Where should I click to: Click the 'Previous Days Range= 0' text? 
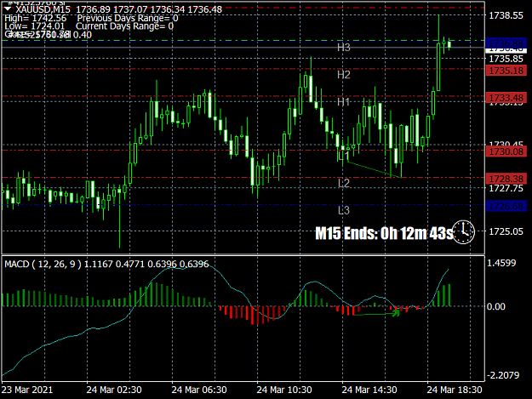(x=128, y=18)
